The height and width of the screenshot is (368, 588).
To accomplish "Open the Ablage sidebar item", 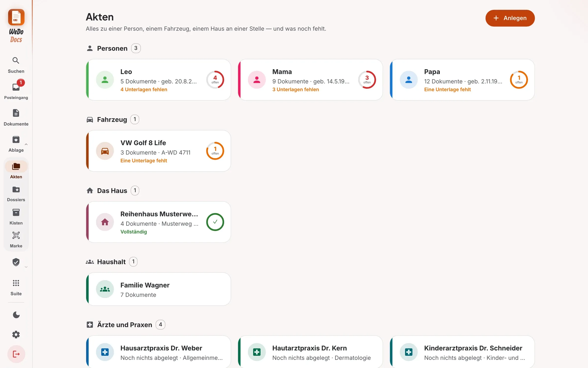I will 16,144.
